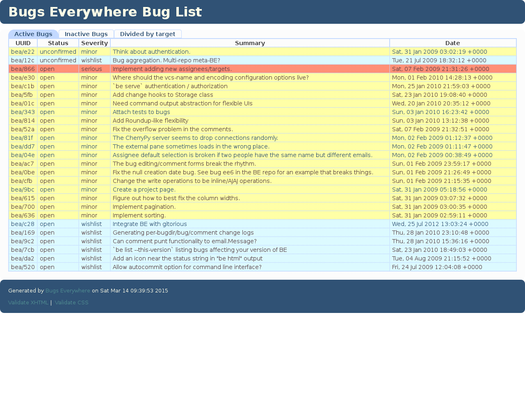525x420 pixels.
Task: Click 'Implement sorting.' summary
Action: (139, 215)
